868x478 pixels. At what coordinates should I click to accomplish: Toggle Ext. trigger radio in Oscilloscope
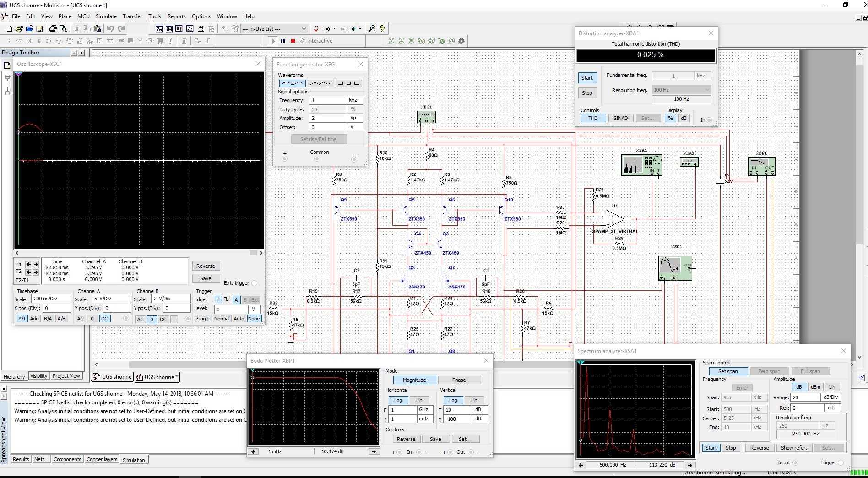(x=255, y=283)
